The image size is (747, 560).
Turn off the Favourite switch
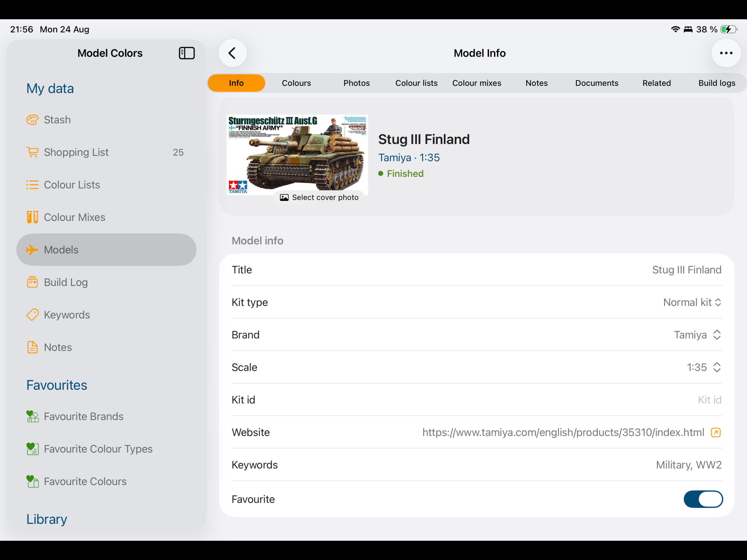point(703,499)
